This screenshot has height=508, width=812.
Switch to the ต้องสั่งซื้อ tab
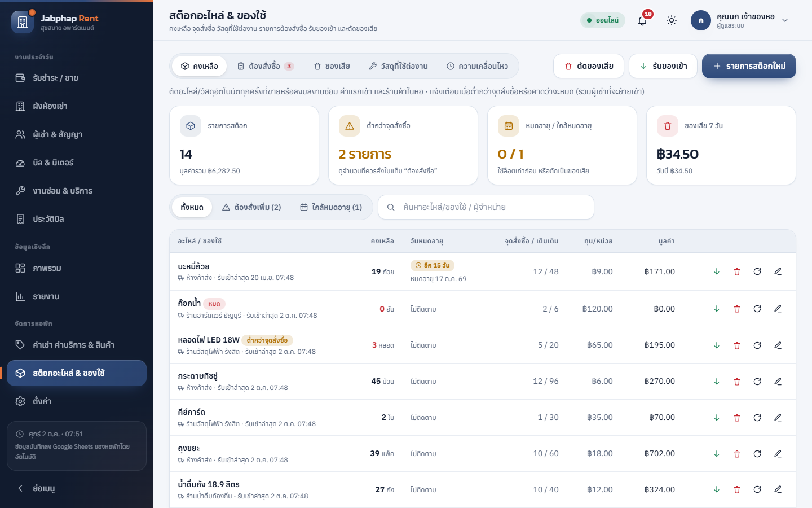point(266,66)
